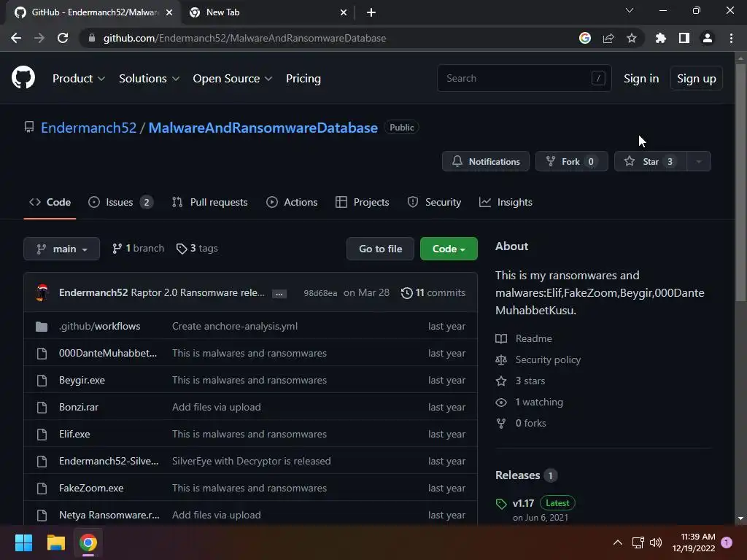
Task: Click the v1.17 release tag icon
Action: pos(501,504)
